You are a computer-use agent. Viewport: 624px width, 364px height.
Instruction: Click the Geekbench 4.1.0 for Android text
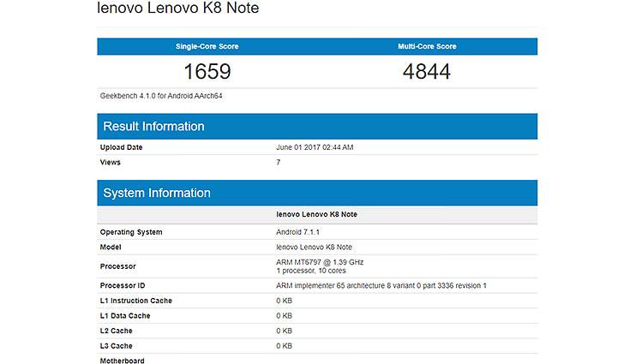[x=161, y=96]
